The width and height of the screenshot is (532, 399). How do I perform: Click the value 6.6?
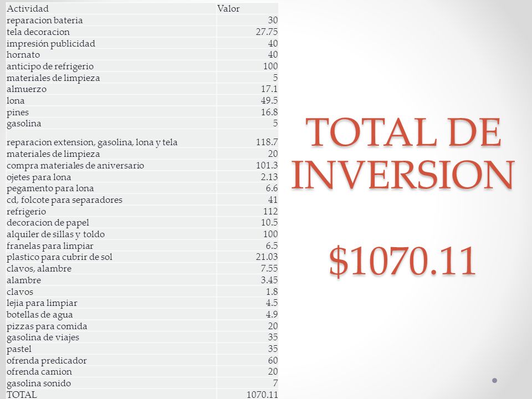[272, 188]
